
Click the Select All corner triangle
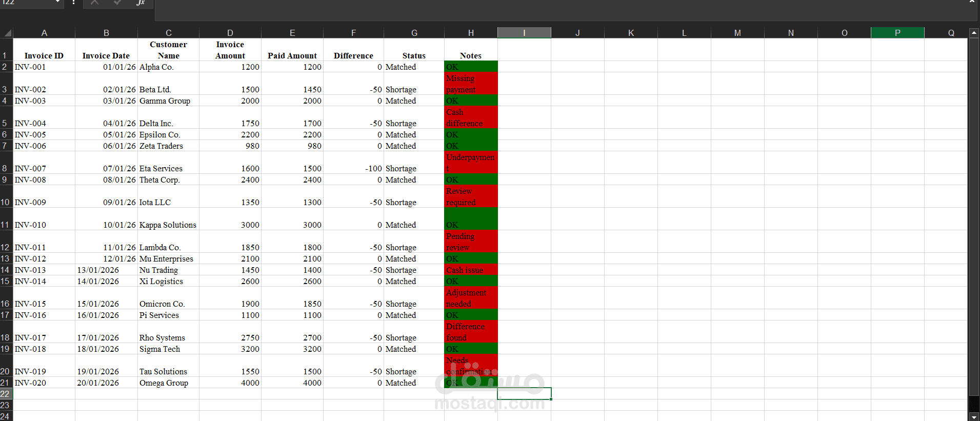pyautogui.click(x=7, y=33)
